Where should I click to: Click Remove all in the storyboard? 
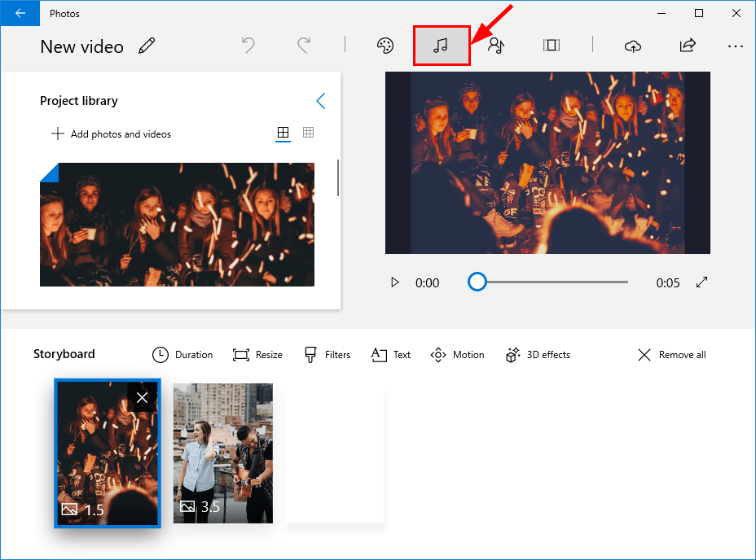(x=670, y=354)
